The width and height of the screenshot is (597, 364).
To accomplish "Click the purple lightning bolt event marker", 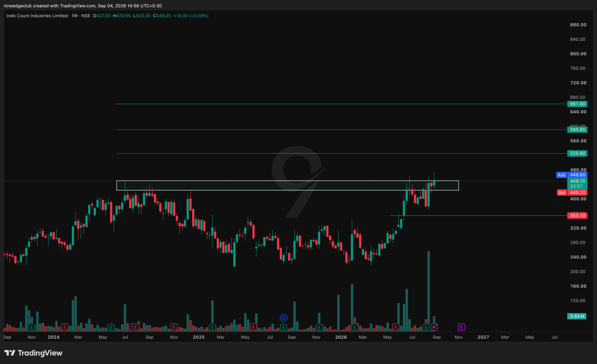I will [x=434, y=327].
